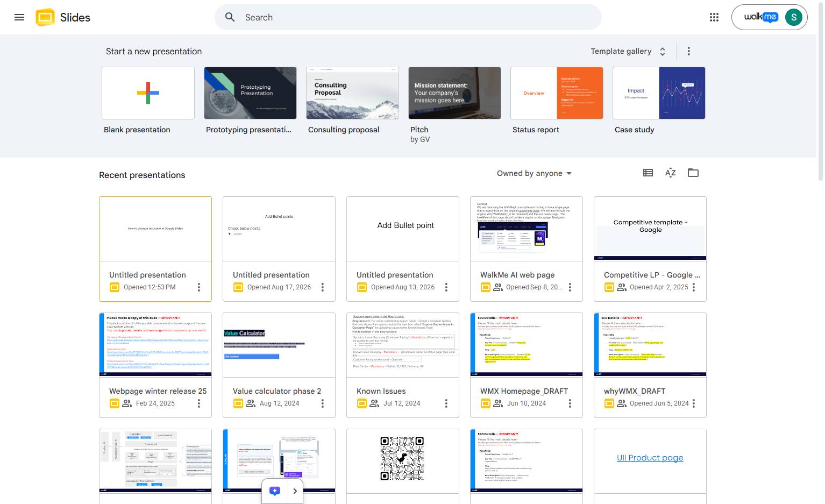Open the WalkMe AI web page presentation
825x504 pixels.
(527, 249)
